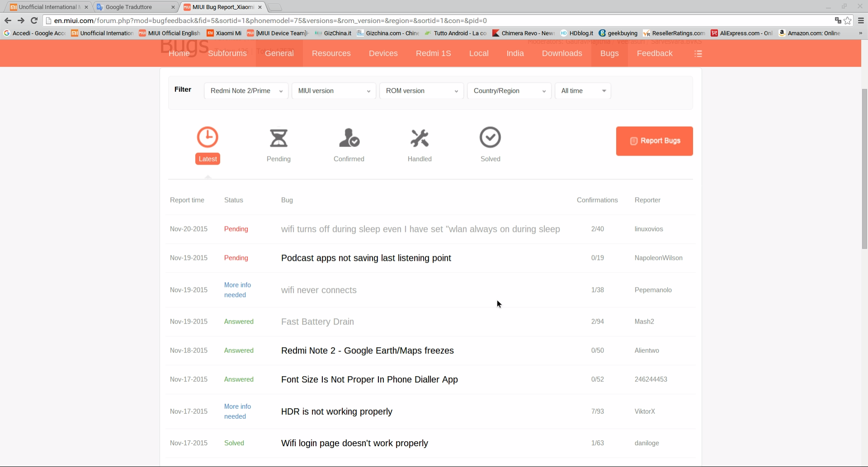Click the translate page icon in address bar
The image size is (868, 467).
[838, 20]
